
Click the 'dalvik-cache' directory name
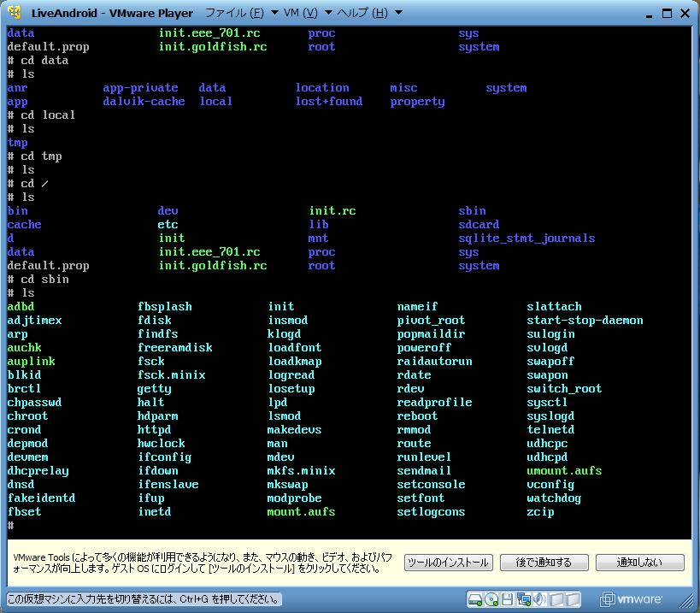(x=144, y=102)
